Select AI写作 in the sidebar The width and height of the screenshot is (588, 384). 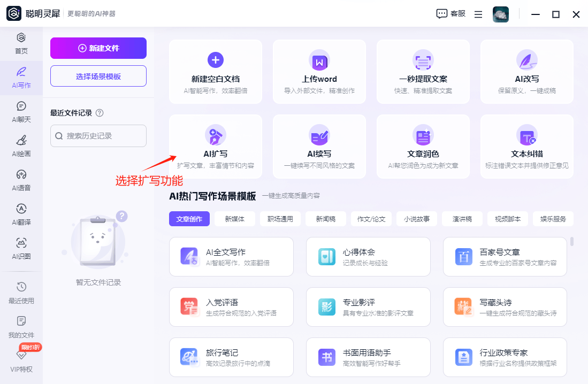point(21,78)
